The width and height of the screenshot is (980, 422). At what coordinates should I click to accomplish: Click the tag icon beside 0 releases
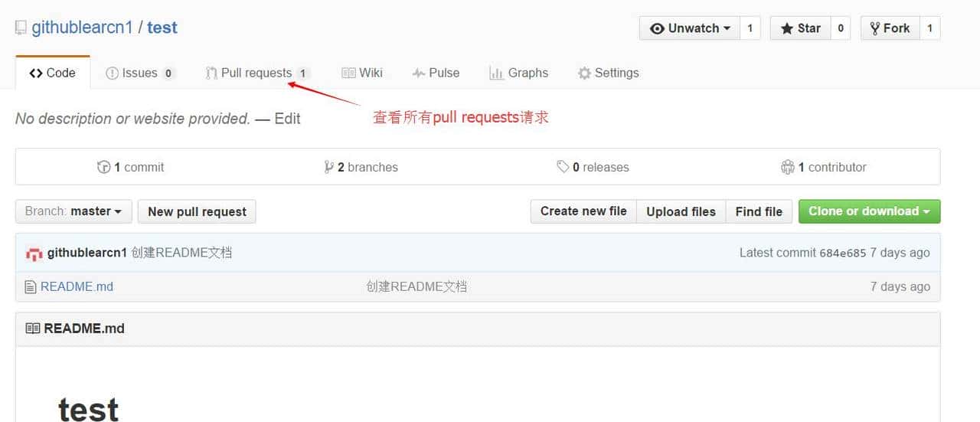[x=563, y=167]
